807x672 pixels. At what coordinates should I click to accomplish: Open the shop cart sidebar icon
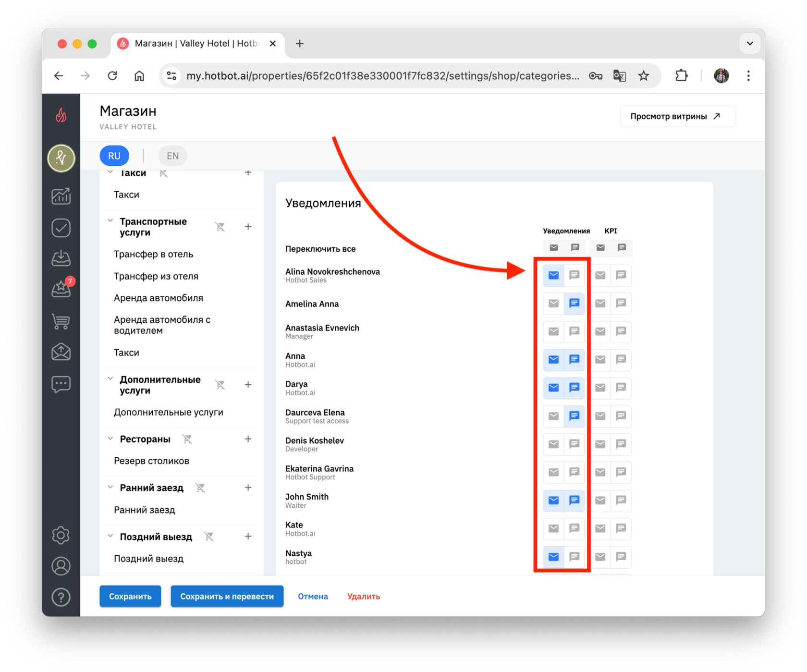(61, 321)
